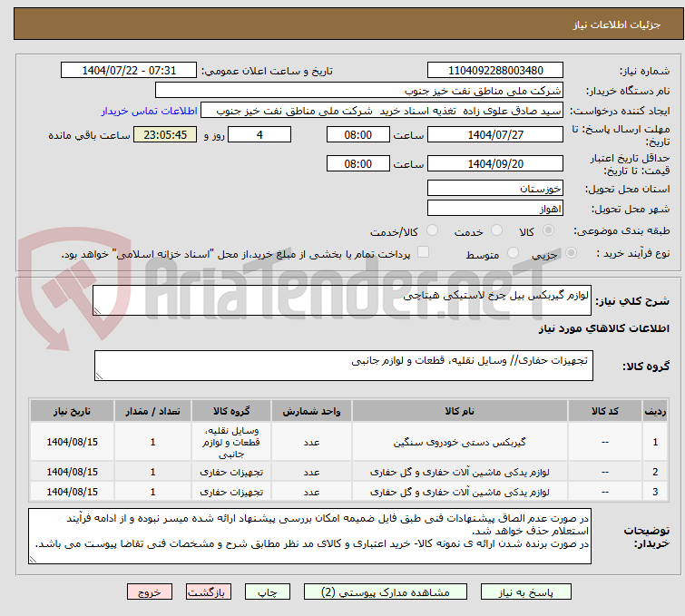Screen dimensions: 685x616
Task: Click the گیربکس دستی خودروی سنگین item cell
Action: [x=460, y=442]
